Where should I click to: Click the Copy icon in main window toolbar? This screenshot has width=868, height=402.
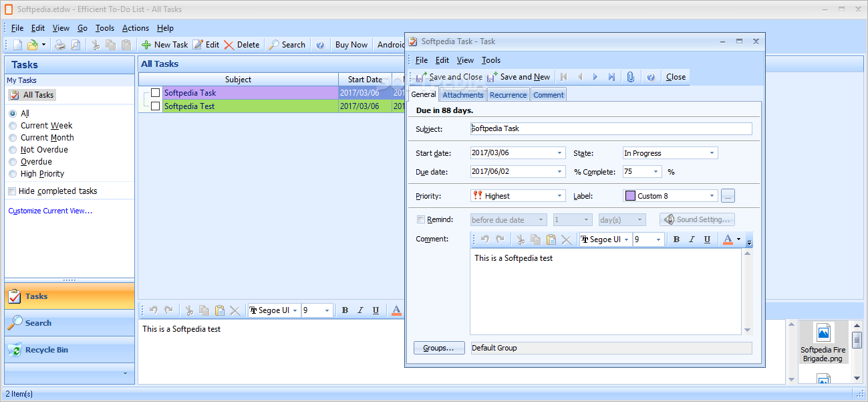coord(111,45)
